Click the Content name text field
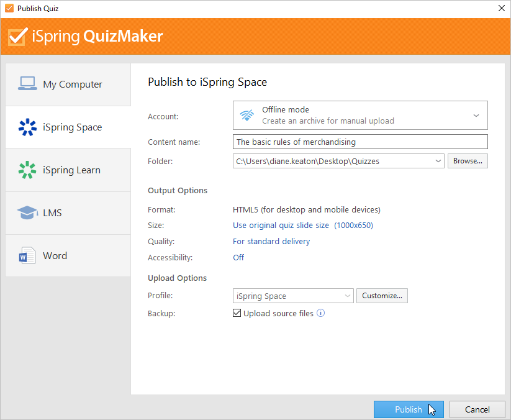This screenshot has height=420, width=511. coord(360,142)
